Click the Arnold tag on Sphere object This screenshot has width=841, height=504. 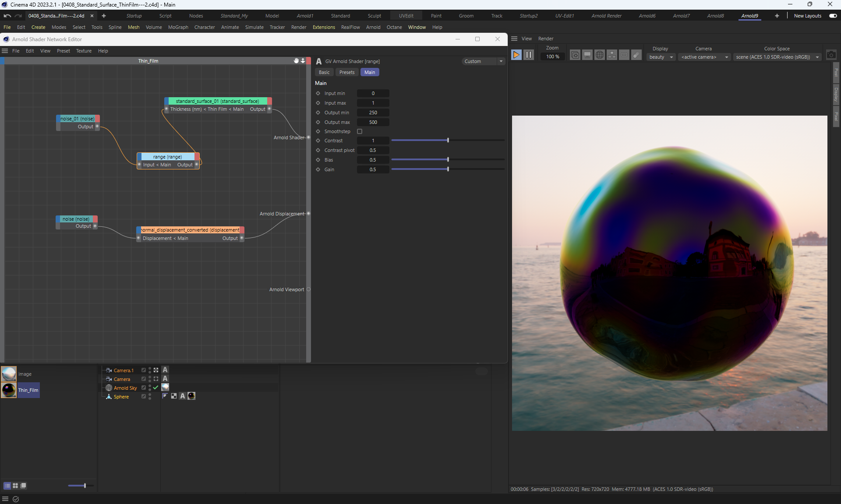183,396
